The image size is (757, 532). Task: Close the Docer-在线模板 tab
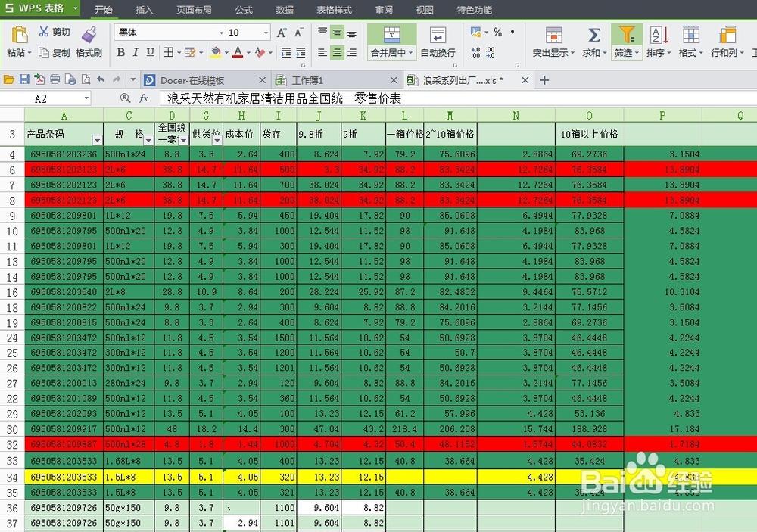(x=262, y=80)
